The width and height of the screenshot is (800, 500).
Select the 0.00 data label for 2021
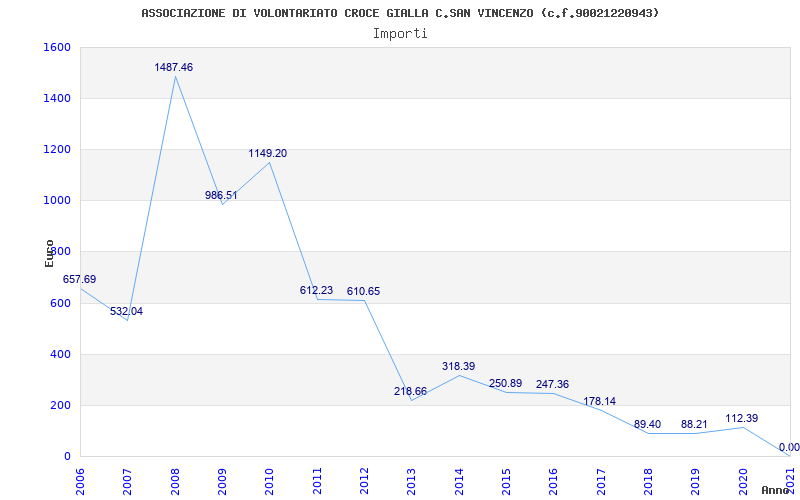pos(789,448)
